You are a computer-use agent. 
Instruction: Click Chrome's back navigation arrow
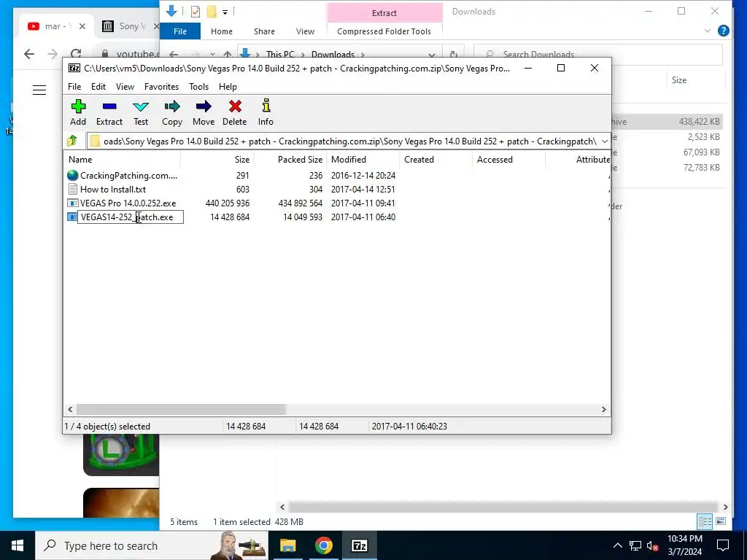pyautogui.click(x=29, y=54)
